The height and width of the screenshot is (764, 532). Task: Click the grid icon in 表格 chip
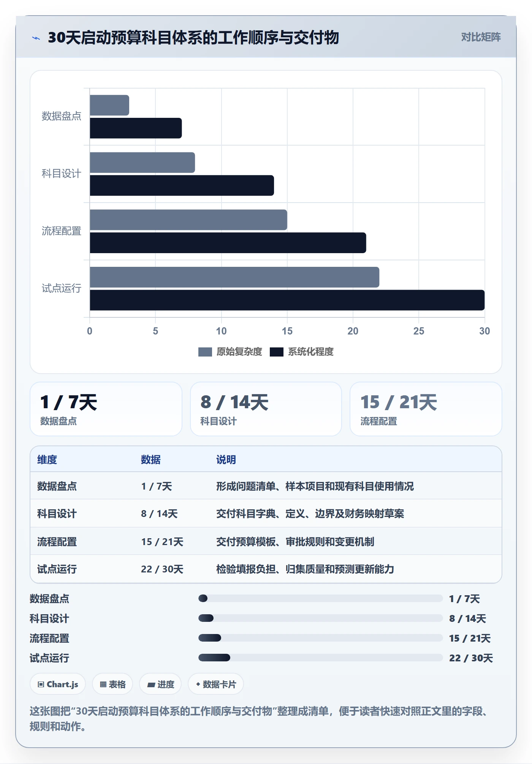coord(103,685)
